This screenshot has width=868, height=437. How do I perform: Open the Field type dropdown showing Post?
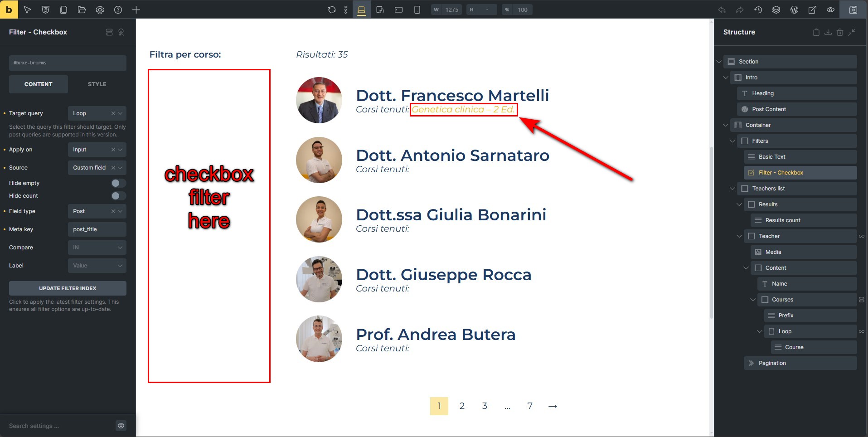click(x=97, y=211)
